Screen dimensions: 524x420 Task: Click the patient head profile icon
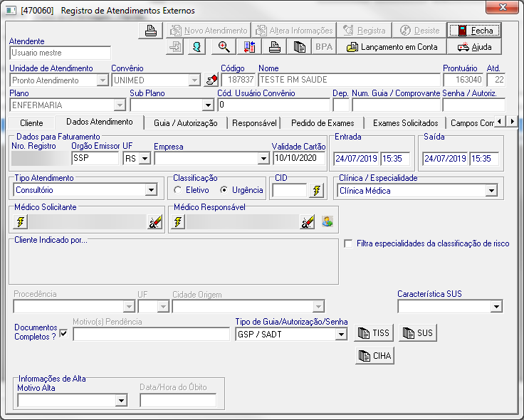click(197, 47)
